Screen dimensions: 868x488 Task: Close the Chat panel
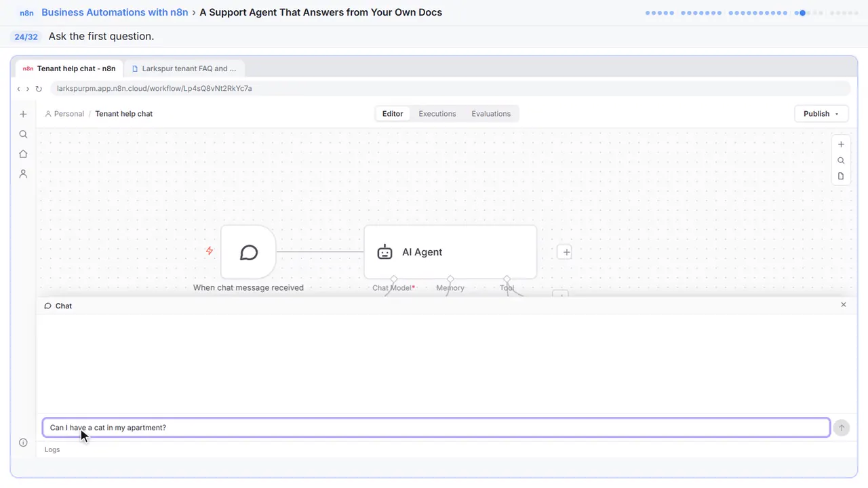(x=844, y=305)
